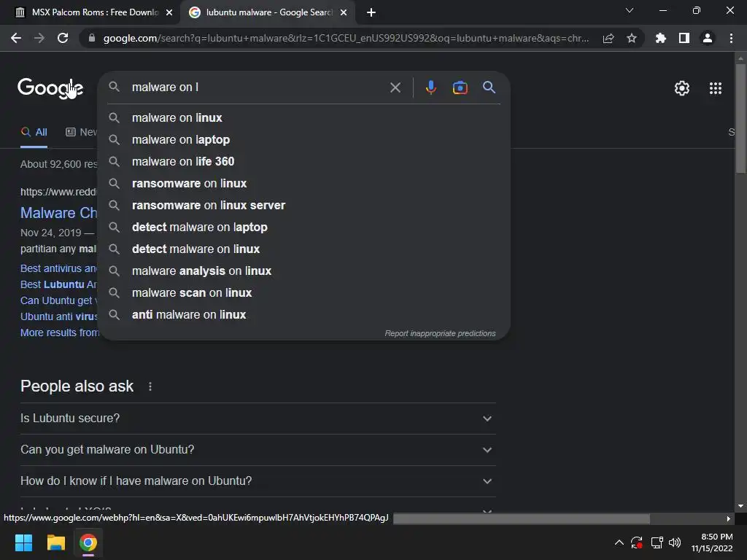
Task: Open Chrome three-dot menu
Action: (x=731, y=38)
